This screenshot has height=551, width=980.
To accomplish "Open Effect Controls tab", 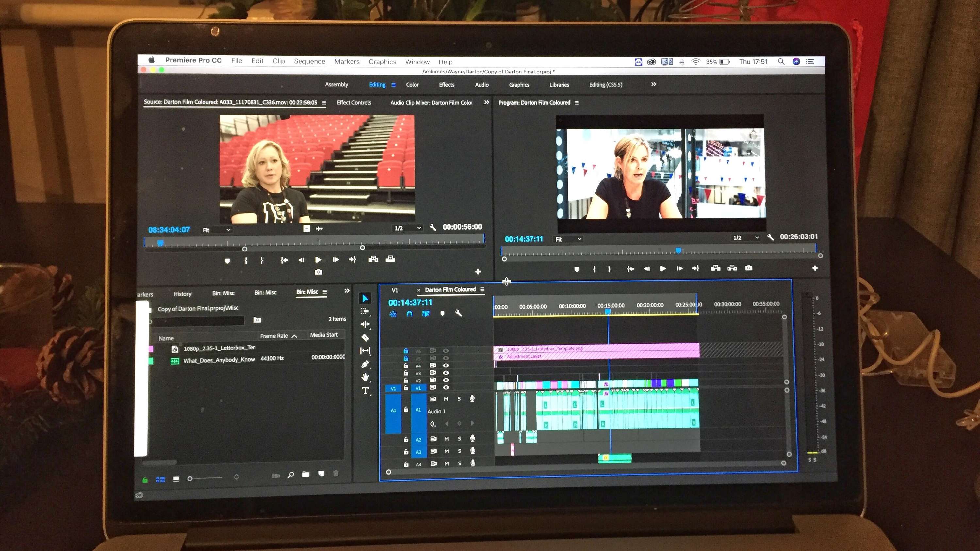I will [x=354, y=102].
